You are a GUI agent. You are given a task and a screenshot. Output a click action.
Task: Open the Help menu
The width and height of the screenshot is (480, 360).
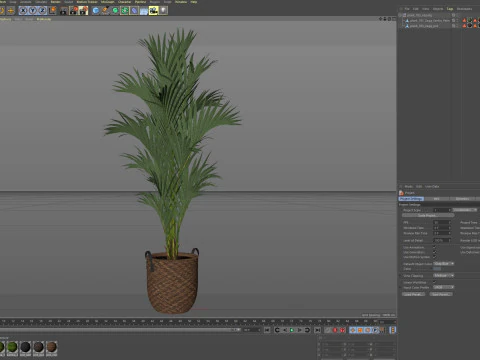coord(194,2)
